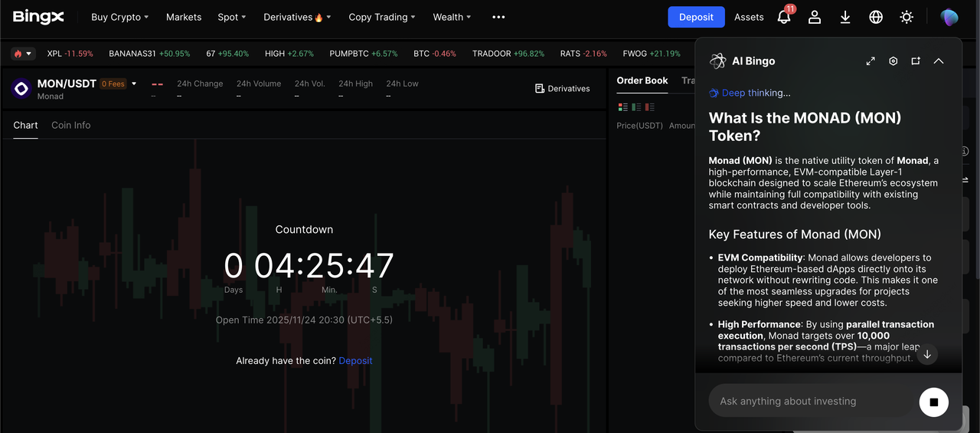Open the Markets menu item
980x433 pixels.
(184, 17)
